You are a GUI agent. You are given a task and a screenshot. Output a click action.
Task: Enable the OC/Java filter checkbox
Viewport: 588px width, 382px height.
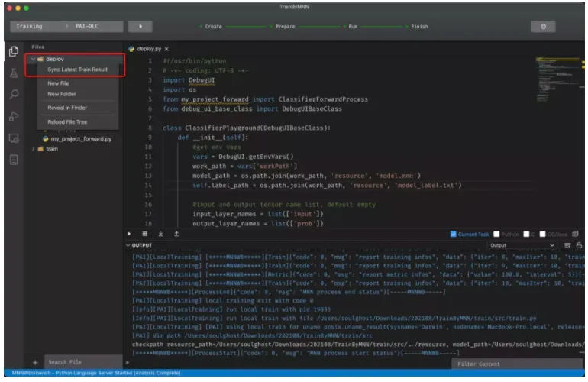point(542,234)
